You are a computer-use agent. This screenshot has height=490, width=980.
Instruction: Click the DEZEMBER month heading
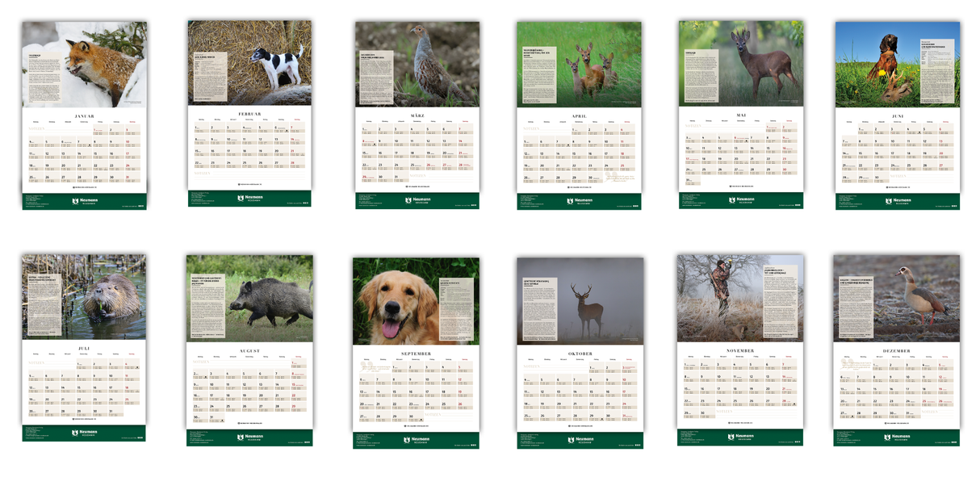coord(897,350)
